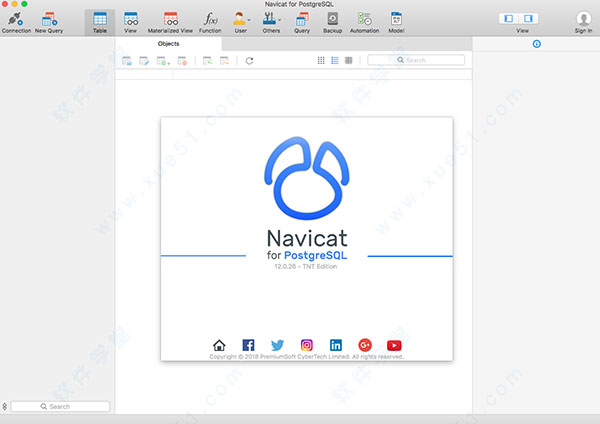Open the Instagram link on splash
The height and width of the screenshot is (424, 600).
coord(307,345)
